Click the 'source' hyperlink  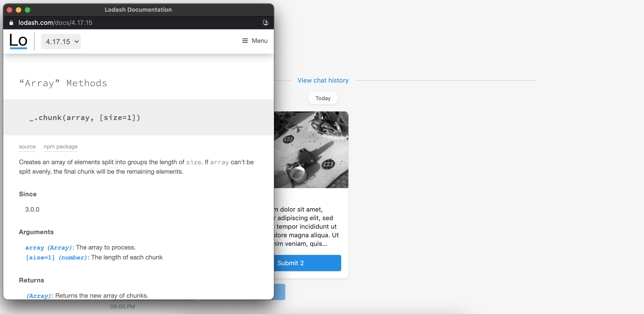click(x=27, y=147)
